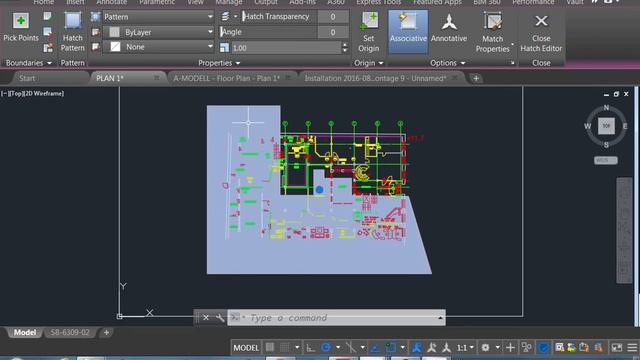Toggle object snap tracking in status bar
The height and width of the screenshot is (360, 640).
375,348
